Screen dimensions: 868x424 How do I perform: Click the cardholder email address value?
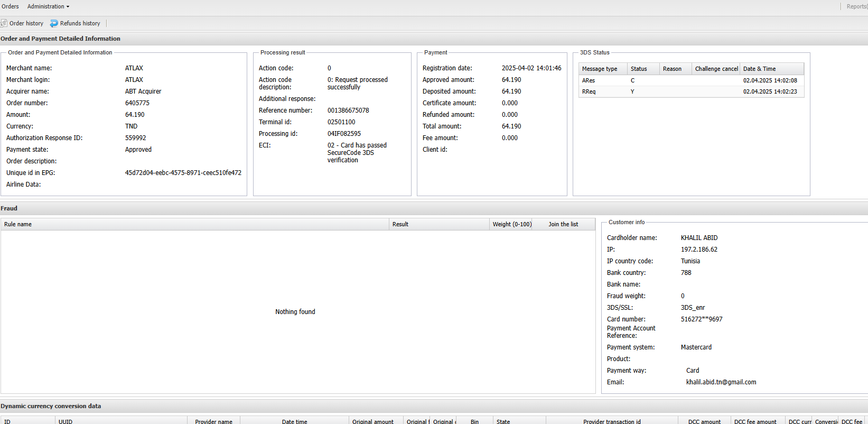point(721,382)
